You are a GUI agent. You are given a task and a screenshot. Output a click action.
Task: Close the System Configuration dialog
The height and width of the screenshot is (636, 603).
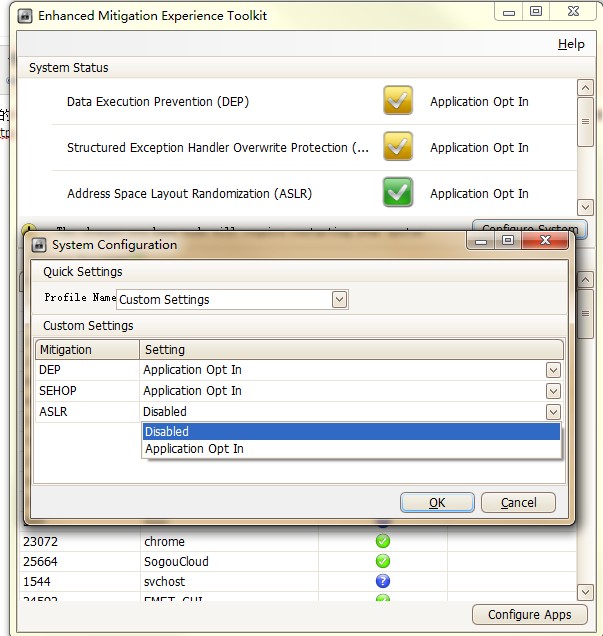pyautogui.click(x=545, y=241)
